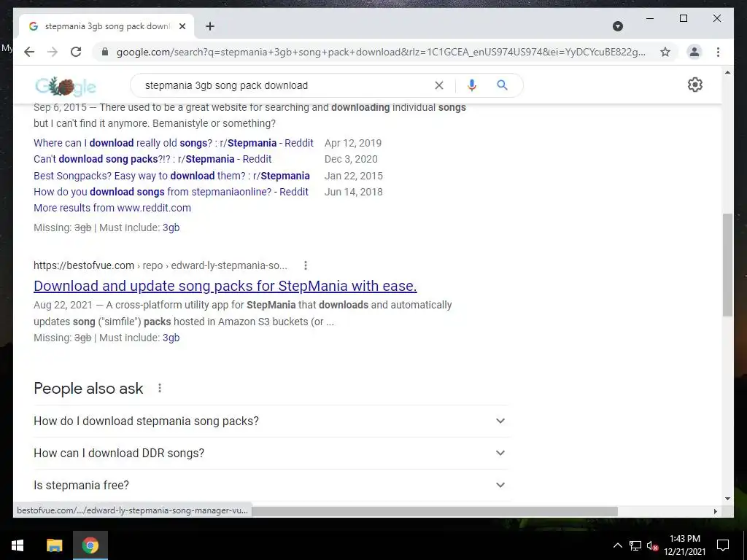Screen dimensions: 747x560
Task: Click scroll down arrow on vertical scrollbar
Action: tap(727, 499)
